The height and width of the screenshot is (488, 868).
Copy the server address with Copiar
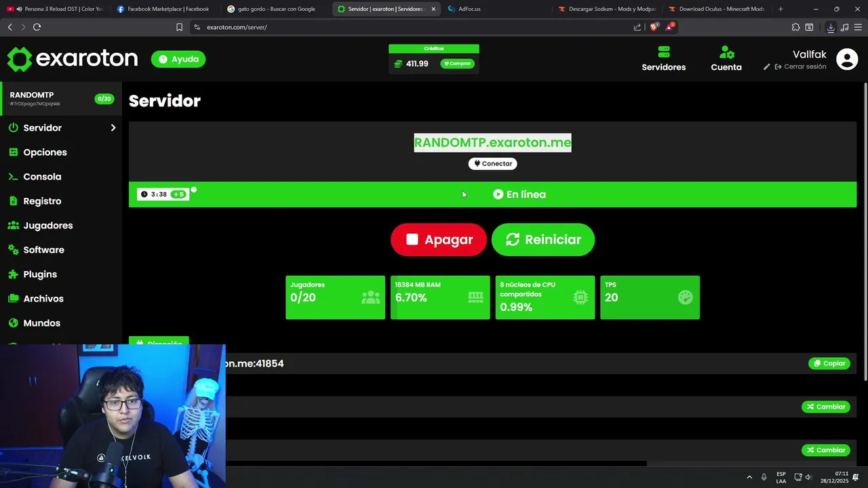point(829,363)
